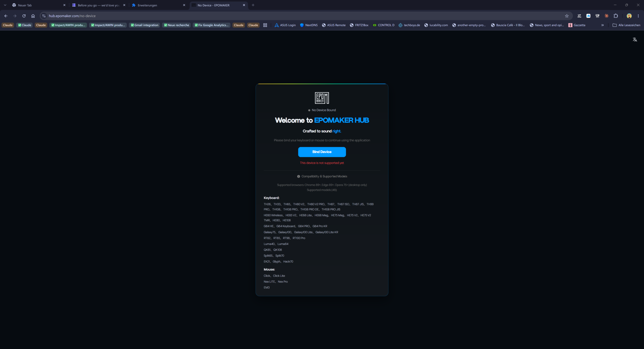The height and width of the screenshot is (349, 644).
Task: Open the Gazzetta bookmark
Action: point(577,25)
